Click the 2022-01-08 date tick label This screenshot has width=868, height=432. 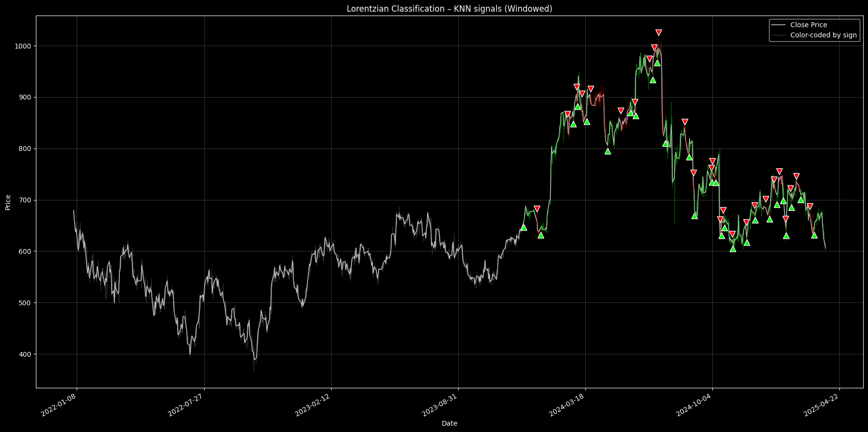(59, 404)
